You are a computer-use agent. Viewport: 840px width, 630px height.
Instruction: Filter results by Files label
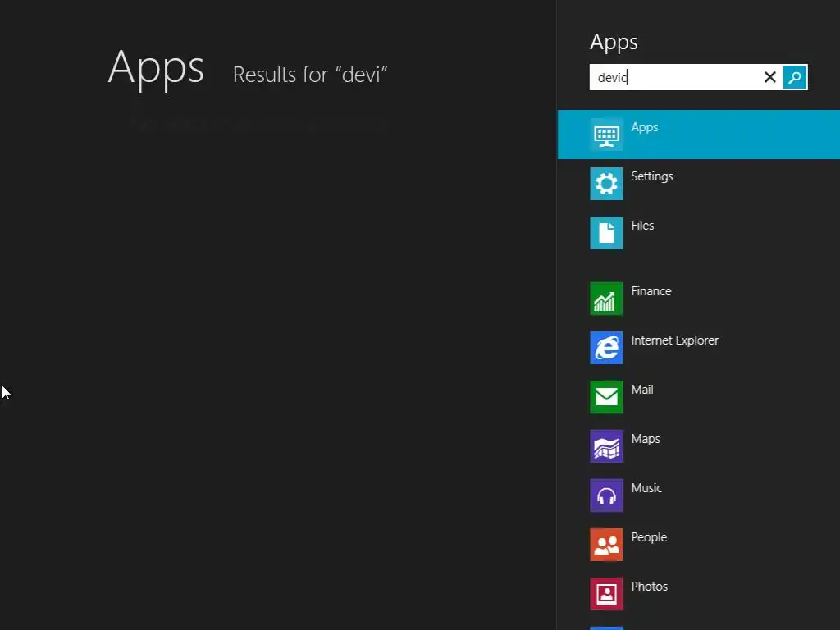[x=642, y=226]
